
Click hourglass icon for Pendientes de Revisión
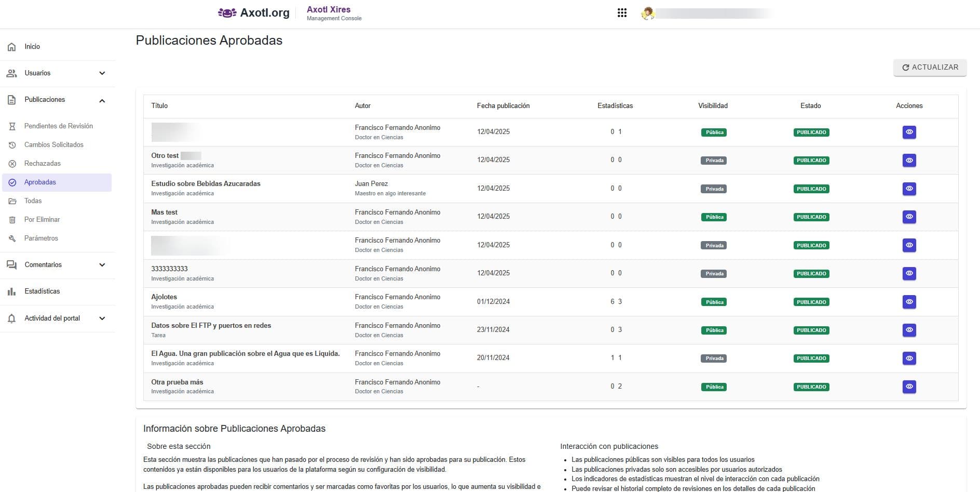[12, 126]
